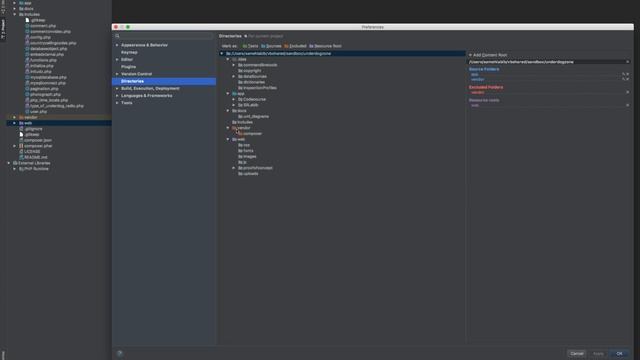Screen dimensions: 640x360
Task: Select Languages & Frameworks settings category
Action: 147,96
